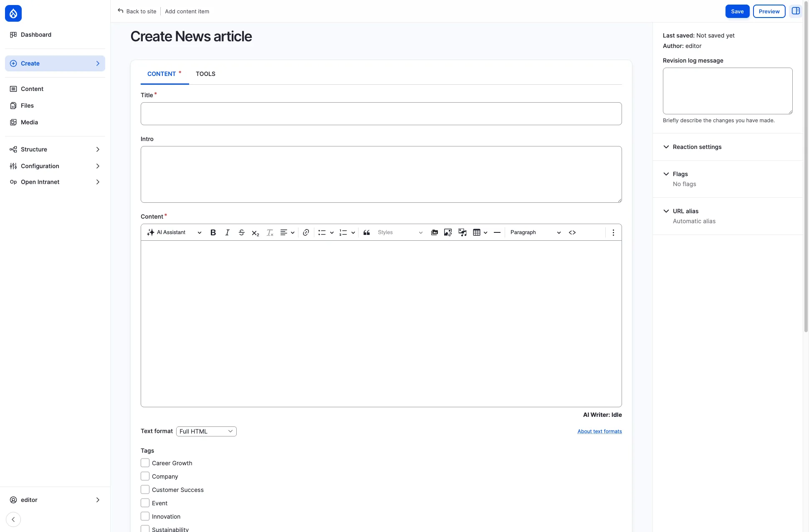Insert a horizontal line

497,232
